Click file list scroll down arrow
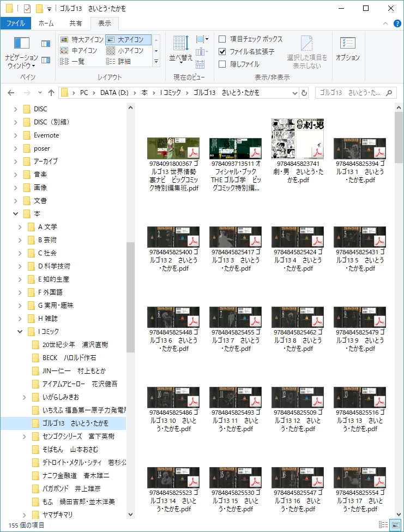 399,515
